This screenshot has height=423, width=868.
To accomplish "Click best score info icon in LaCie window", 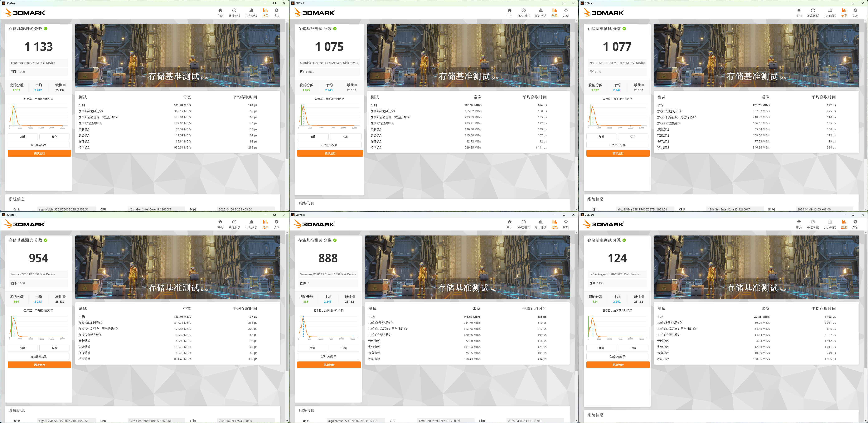I will (643, 297).
